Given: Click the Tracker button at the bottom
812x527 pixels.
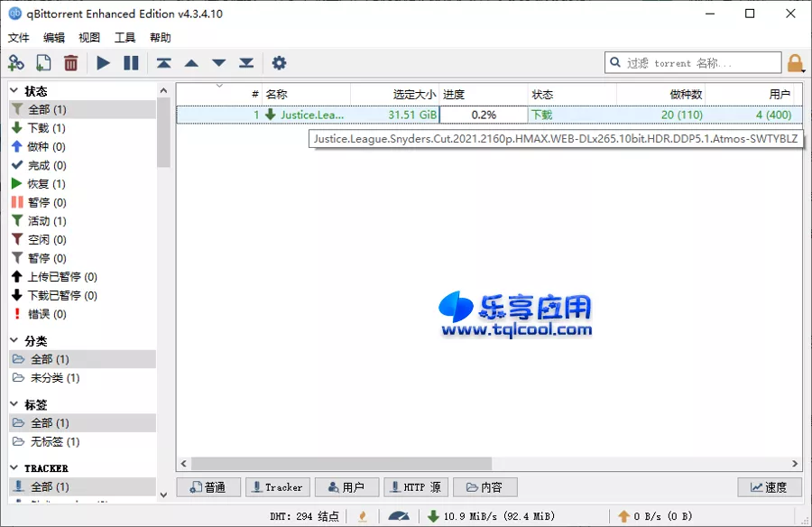Looking at the screenshot, I should coord(277,486).
